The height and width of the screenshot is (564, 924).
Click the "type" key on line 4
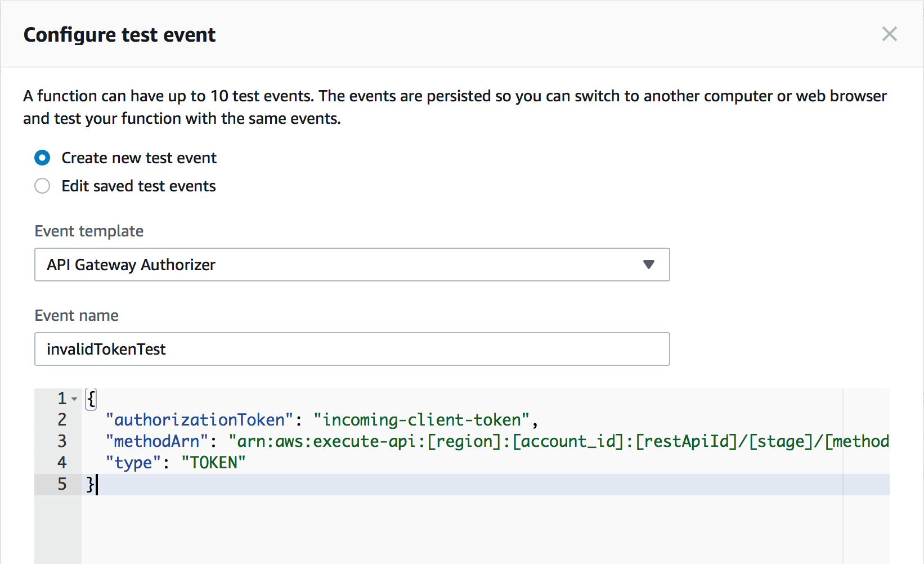(x=133, y=463)
